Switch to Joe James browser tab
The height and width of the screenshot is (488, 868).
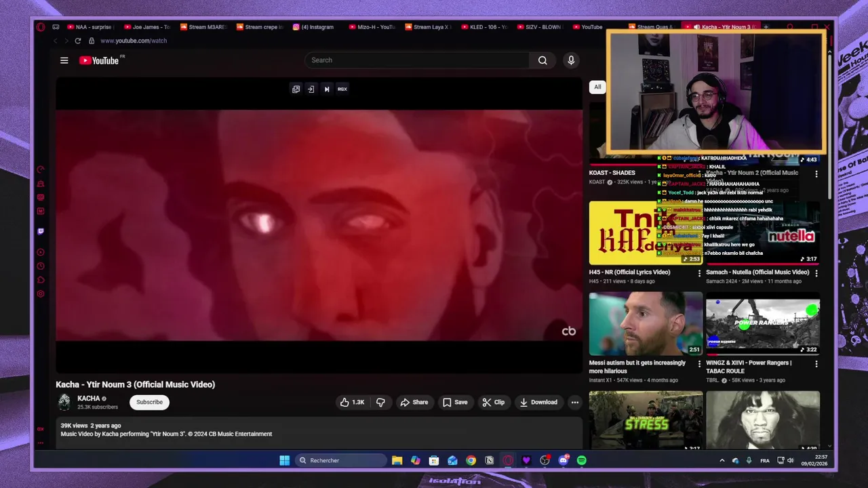coord(146,27)
